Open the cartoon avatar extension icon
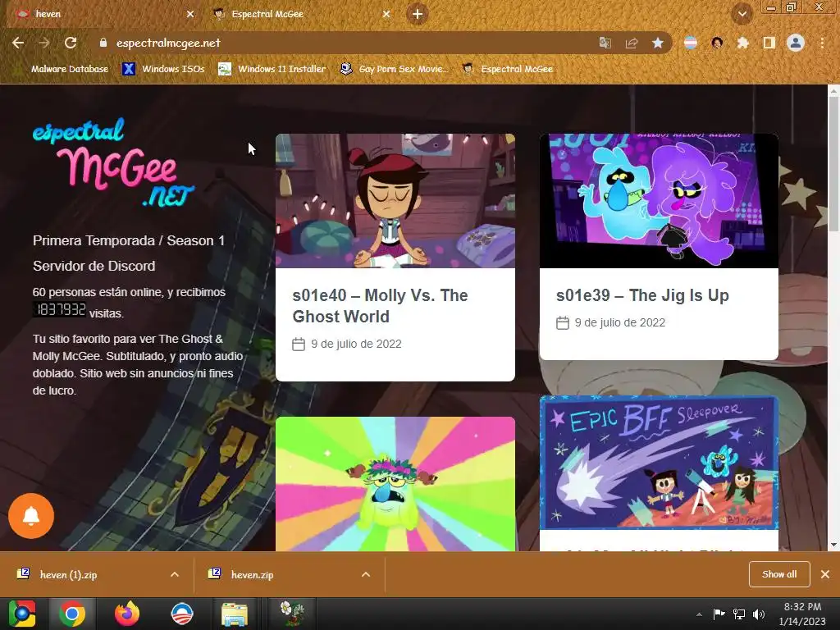 pyautogui.click(x=717, y=43)
